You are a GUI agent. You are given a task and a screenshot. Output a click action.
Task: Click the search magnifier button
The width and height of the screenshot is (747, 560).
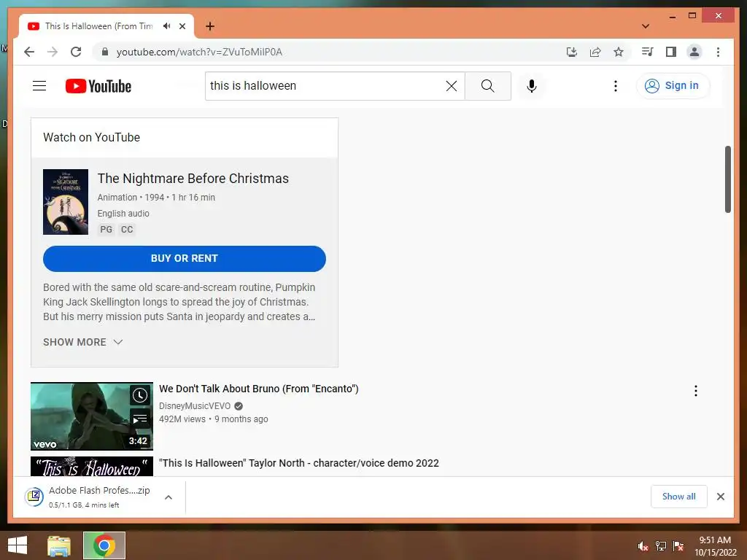(x=488, y=86)
